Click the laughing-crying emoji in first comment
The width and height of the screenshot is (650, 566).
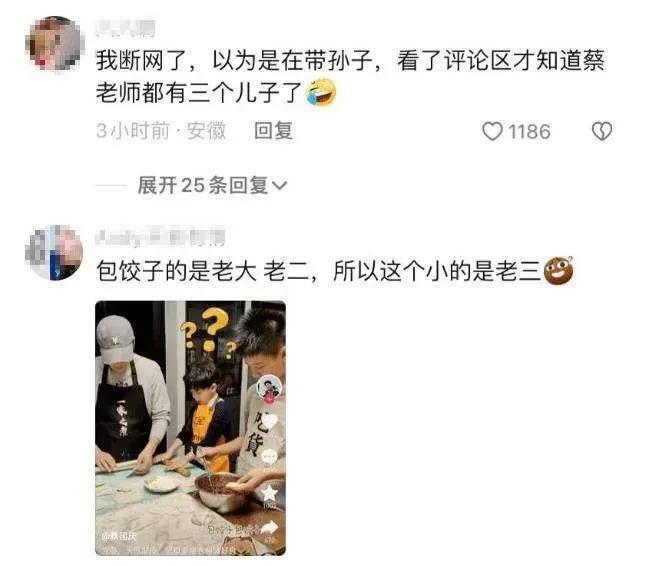coord(321,92)
